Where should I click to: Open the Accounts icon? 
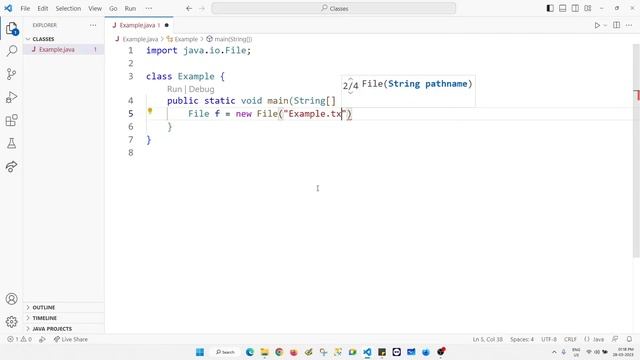tap(11, 299)
